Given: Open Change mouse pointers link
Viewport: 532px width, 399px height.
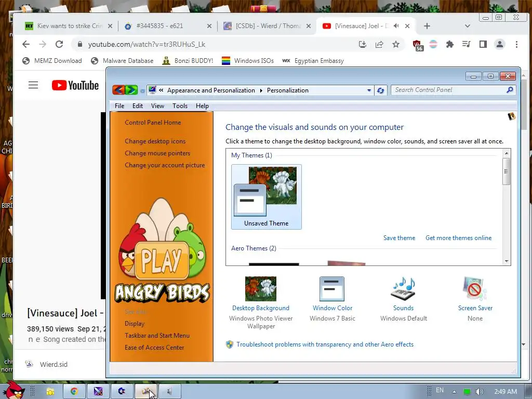Looking at the screenshot, I should click(x=157, y=153).
